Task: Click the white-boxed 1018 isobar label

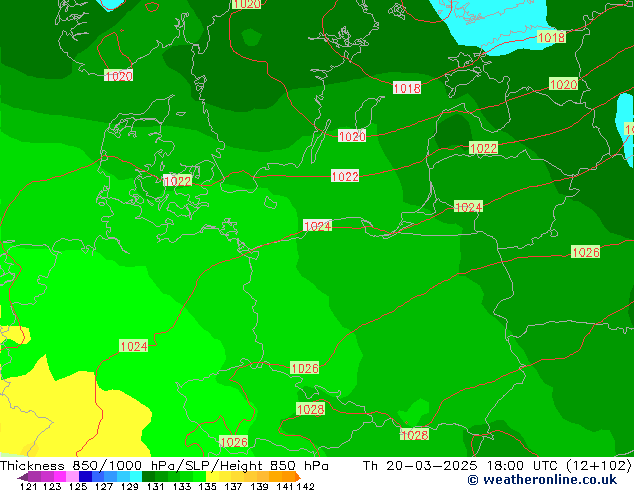Action: 407,88
